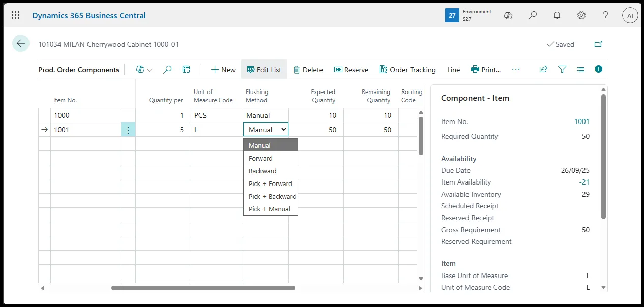Choose Pick + Forward option
This screenshot has height=307, width=644.
271,183
